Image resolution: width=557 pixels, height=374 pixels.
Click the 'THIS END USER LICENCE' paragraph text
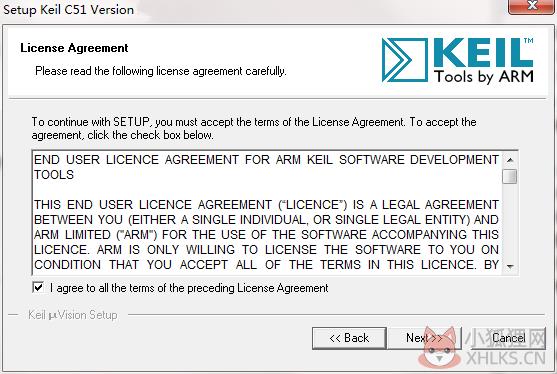(266, 234)
